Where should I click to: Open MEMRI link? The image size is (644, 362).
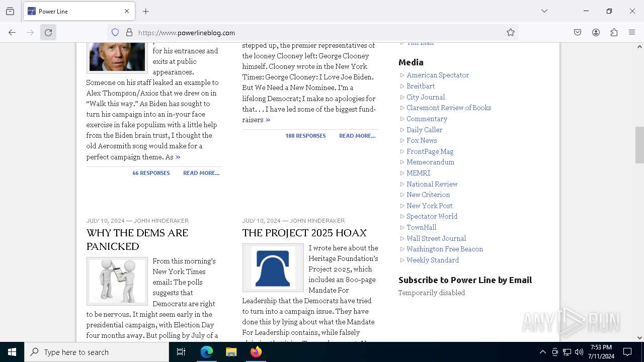click(419, 173)
